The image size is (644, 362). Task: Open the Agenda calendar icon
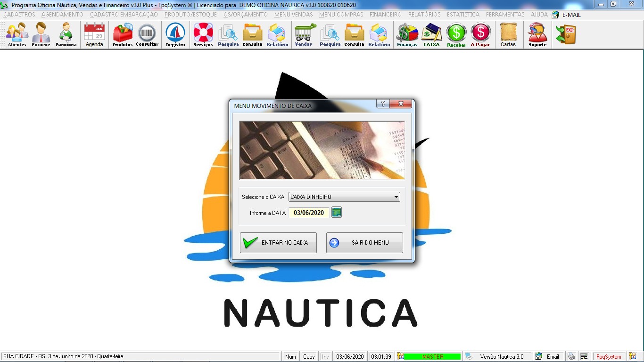point(94,35)
